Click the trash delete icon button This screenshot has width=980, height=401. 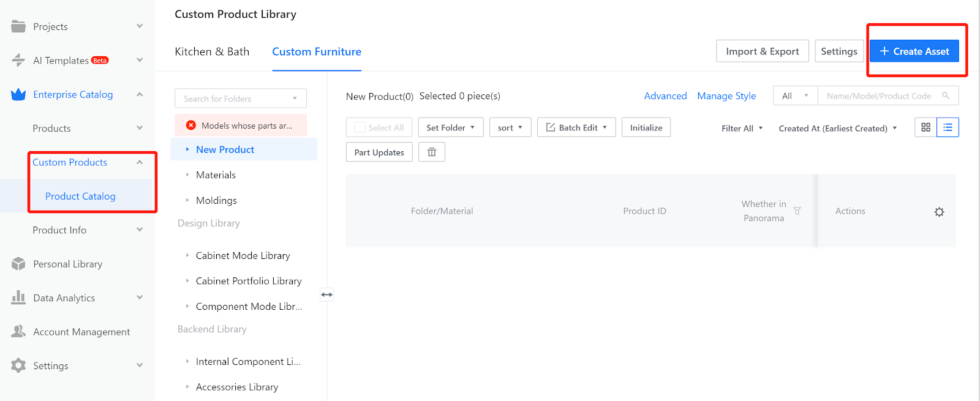click(x=431, y=152)
